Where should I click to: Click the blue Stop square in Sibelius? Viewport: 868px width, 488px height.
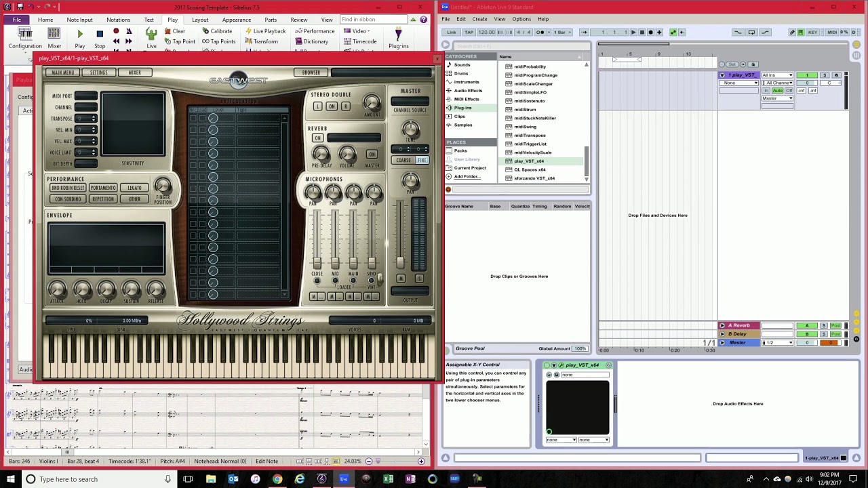click(100, 34)
